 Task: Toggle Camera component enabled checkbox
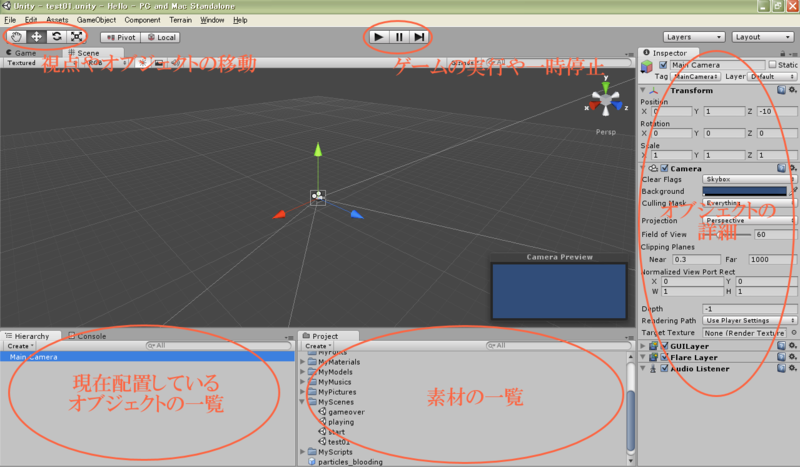(x=664, y=168)
